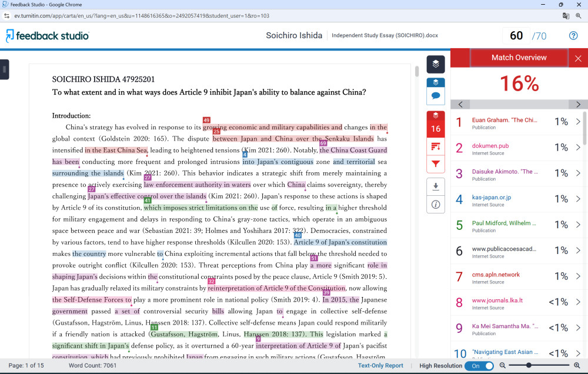Open the submission info icon
Screen dimensions: 588x374
click(x=436, y=205)
